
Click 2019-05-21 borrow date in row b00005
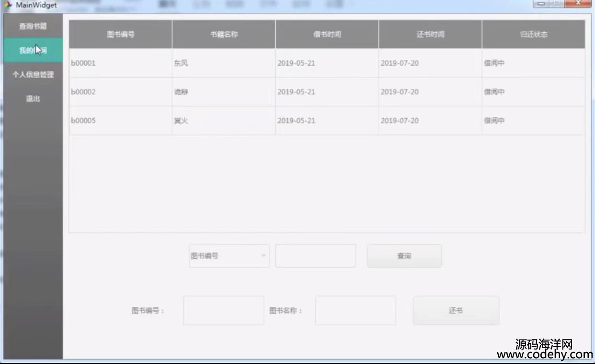click(327, 120)
